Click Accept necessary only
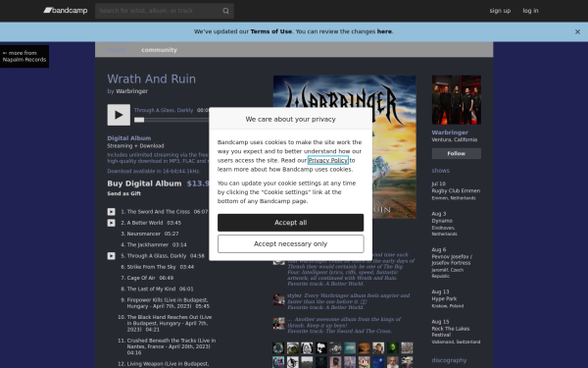Image resolution: width=588 pixels, height=368 pixels. [x=290, y=244]
